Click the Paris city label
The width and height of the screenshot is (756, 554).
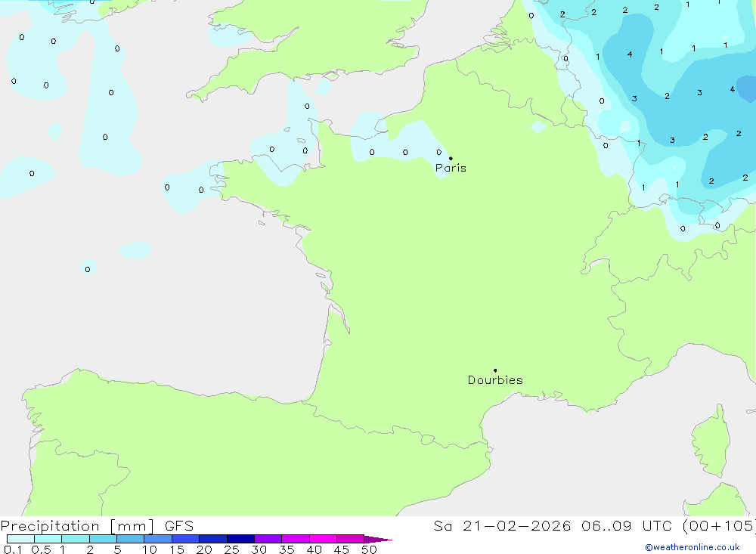[x=451, y=168]
